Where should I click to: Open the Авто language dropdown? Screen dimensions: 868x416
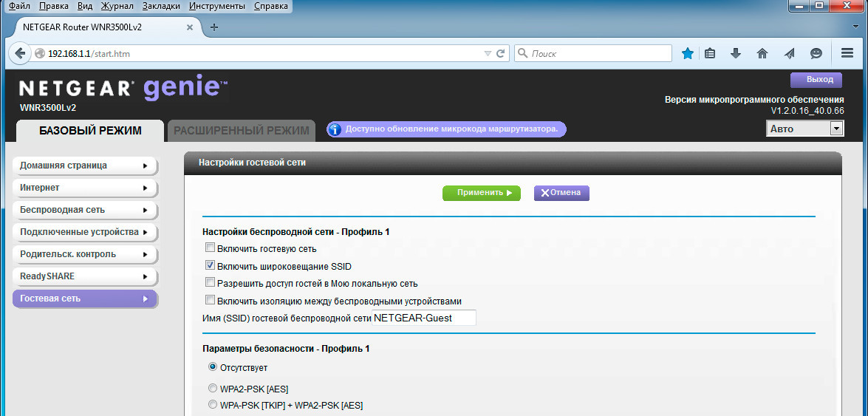click(804, 129)
